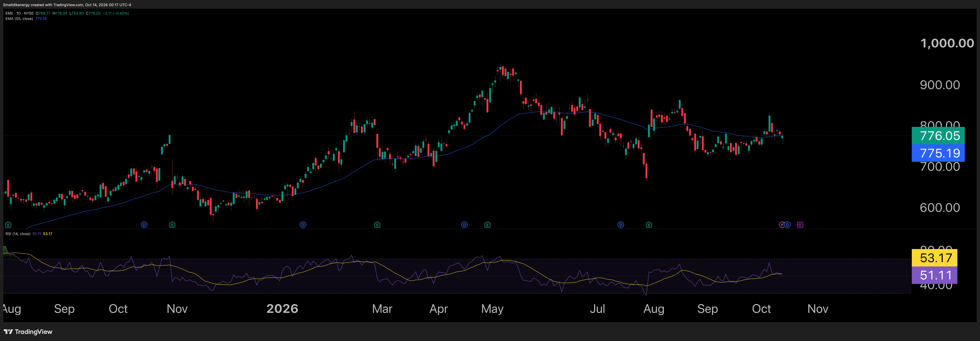The height and width of the screenshot is (341, 980).
Task: Click the dividend marker after the 2026 label
Action: [x=303, y=225]
